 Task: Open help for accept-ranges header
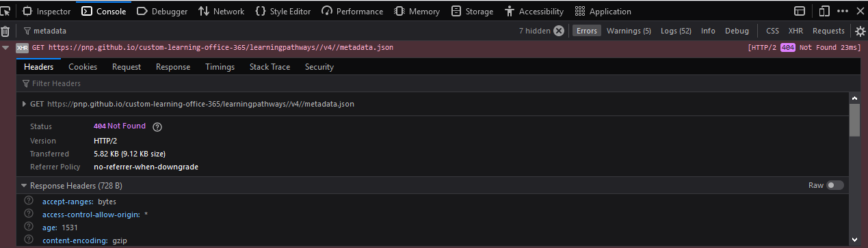click(29, 201)
